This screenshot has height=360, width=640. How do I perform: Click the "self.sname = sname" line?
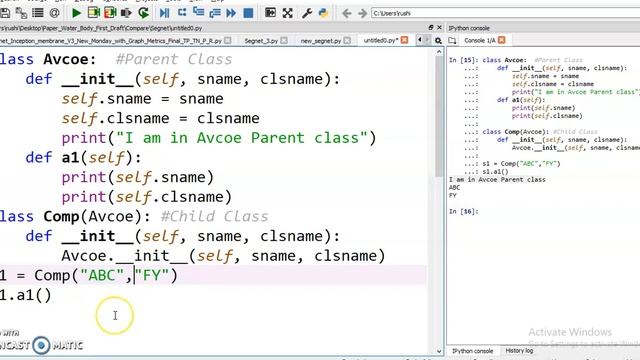point(142,99)
